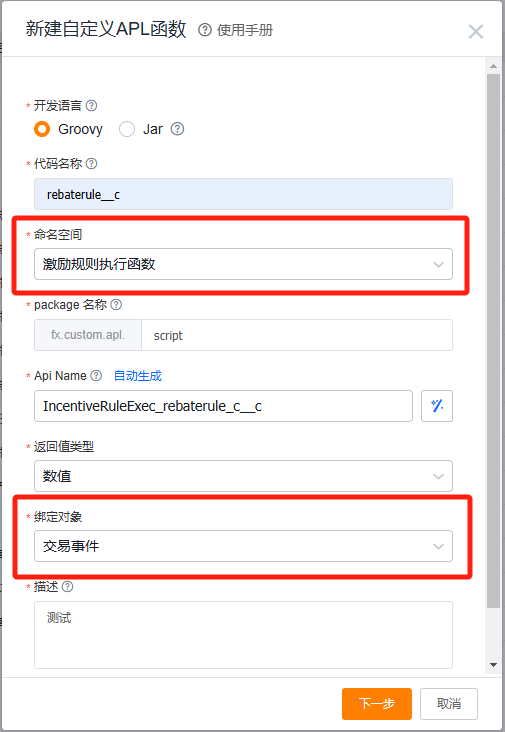Click help icon beside Jar option

pos(177,129)
